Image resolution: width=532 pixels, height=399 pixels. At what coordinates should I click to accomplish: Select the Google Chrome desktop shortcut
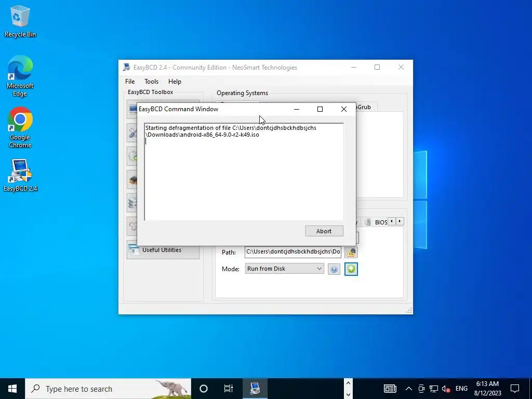(x=20, y=128)
